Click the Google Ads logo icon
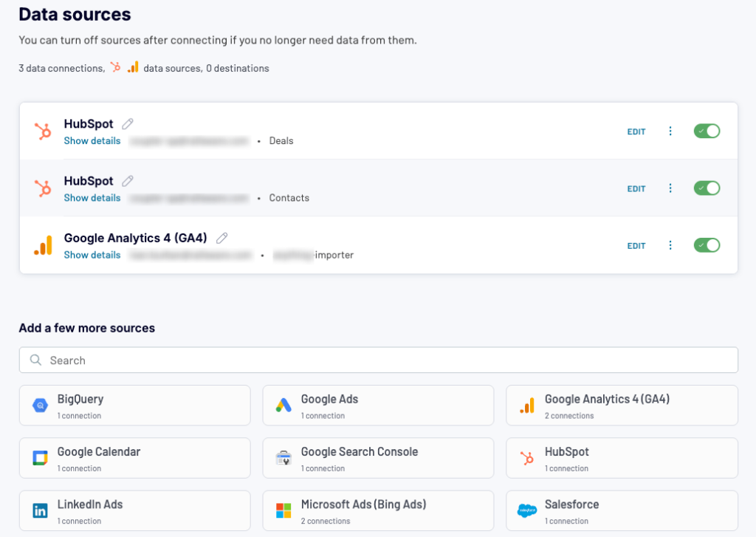 point(283,406)
